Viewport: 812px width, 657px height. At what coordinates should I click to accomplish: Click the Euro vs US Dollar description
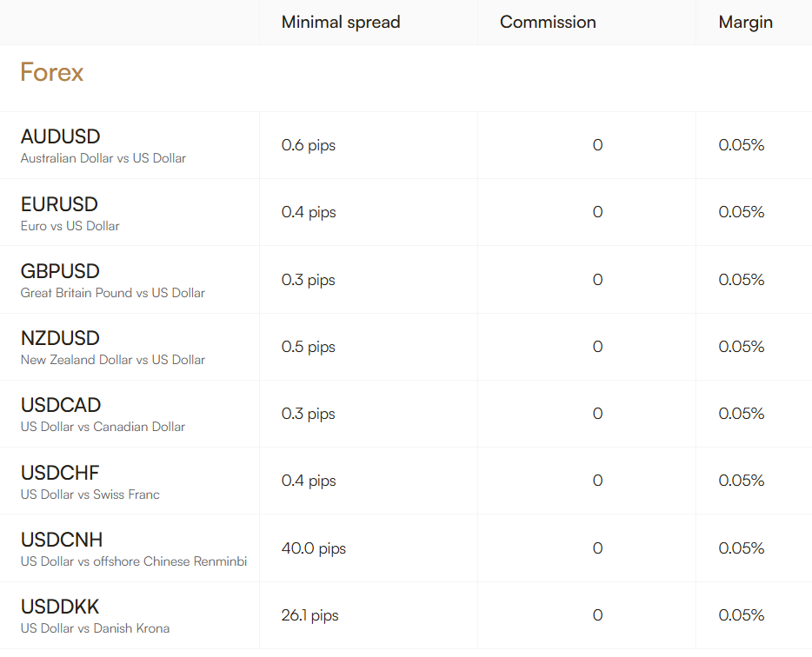coord(70,226)
